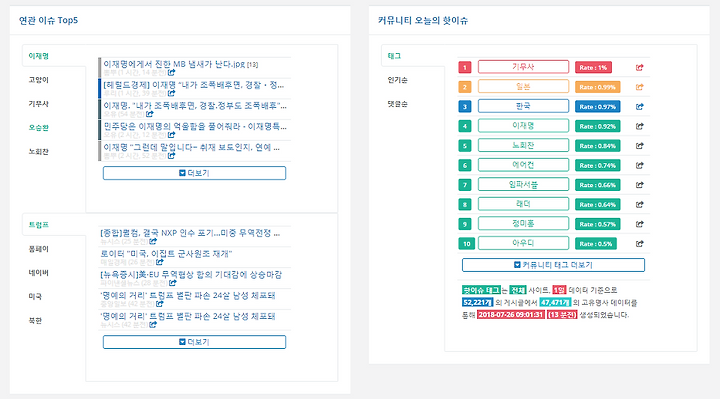The image size is (720, 399).
Task: Click the '2018-07-26 09:01:31' timestamp badge
Action: tap(511, 315)
